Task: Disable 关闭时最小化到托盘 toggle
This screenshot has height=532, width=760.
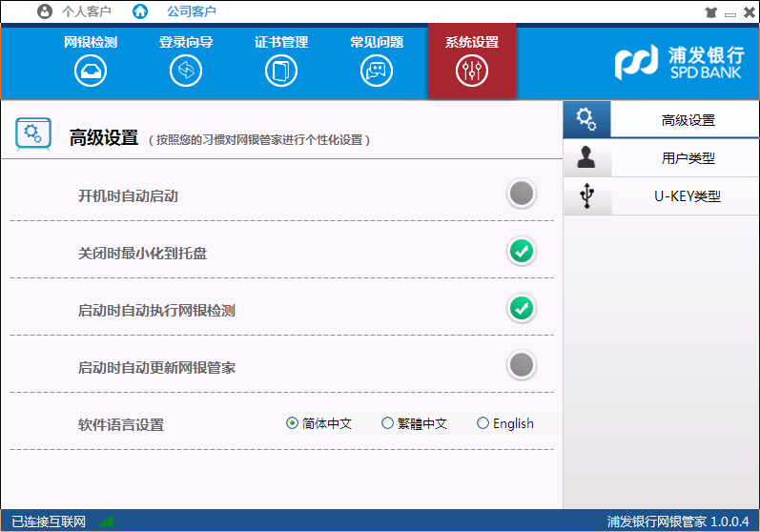Action: coord(521,252)
